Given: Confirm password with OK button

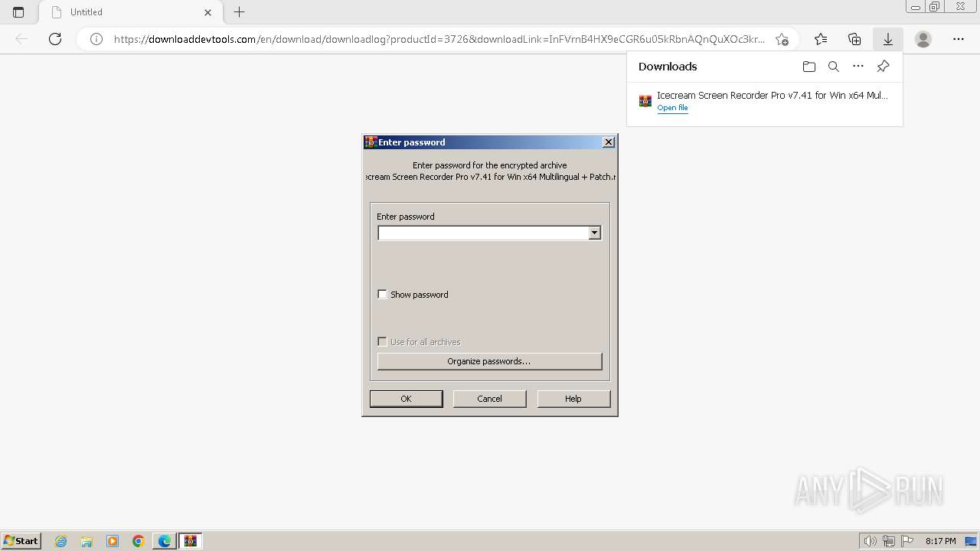Looking at the screenshot, I should (x=406, y=399).
